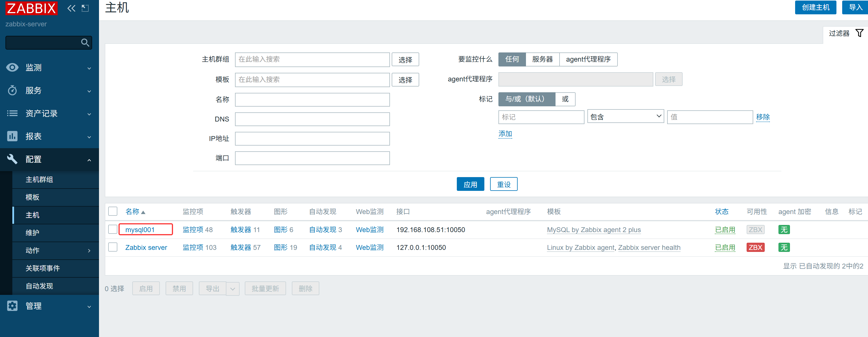Select 任何 monitoring option

coord(512,59)
